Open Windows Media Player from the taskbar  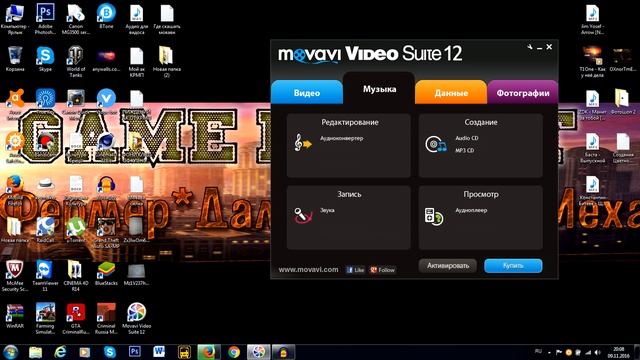pyautogui.click(x=85, y=351)
